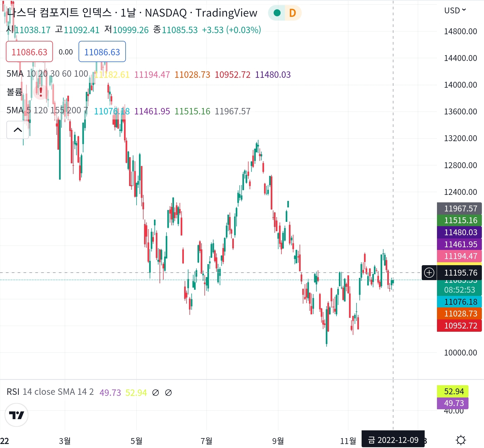This screenshot has width=484, height=448.
Task: Click the 0.00 spread value between price boxes
Action: coord(66,52)
